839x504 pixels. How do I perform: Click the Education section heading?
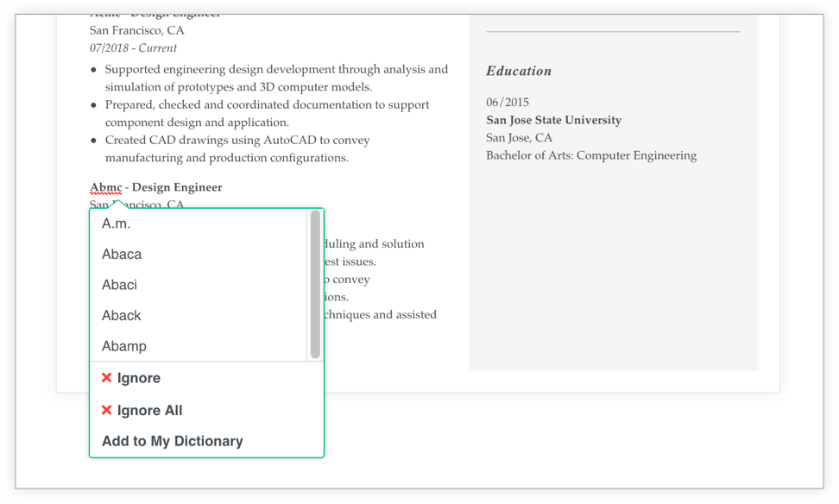[519, 72]
